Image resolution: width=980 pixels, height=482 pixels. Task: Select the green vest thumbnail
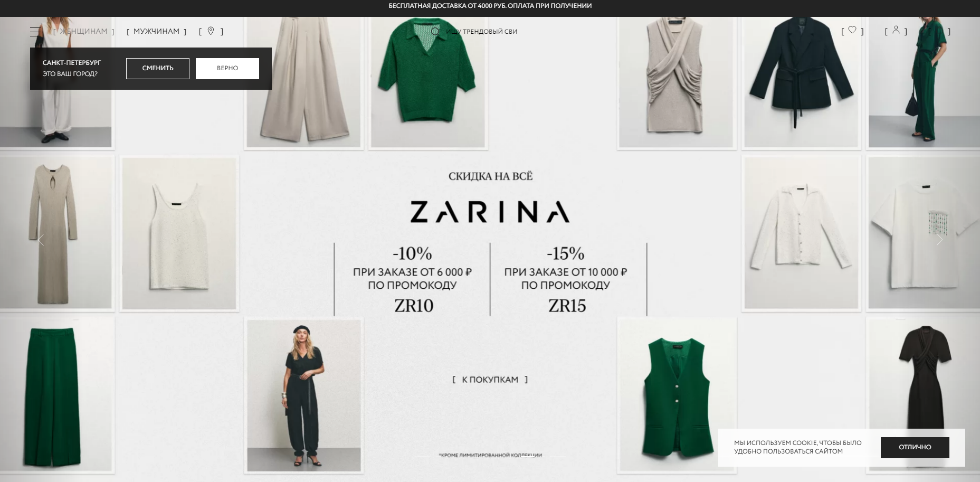click(x=677, y=395)
